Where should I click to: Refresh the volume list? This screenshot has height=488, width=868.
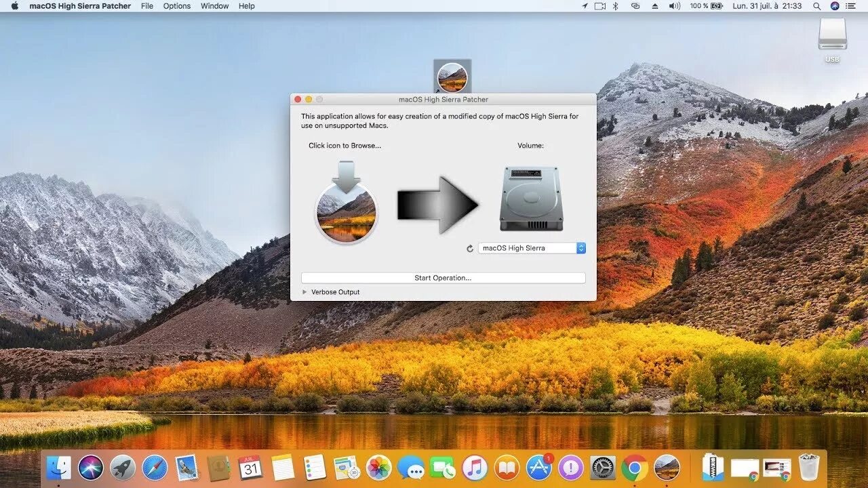pyautogui.click(x=470, y=249)
